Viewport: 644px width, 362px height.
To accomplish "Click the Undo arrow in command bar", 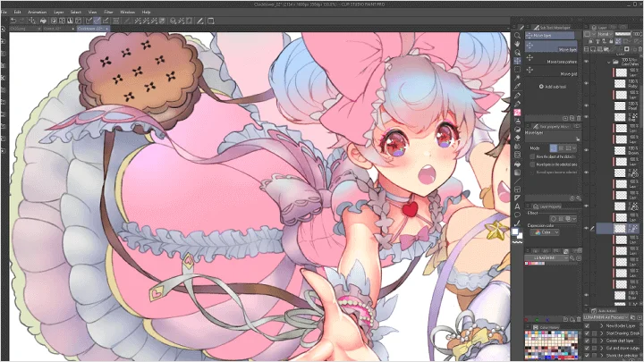I will pyautogui.click(x=13, y=21).
